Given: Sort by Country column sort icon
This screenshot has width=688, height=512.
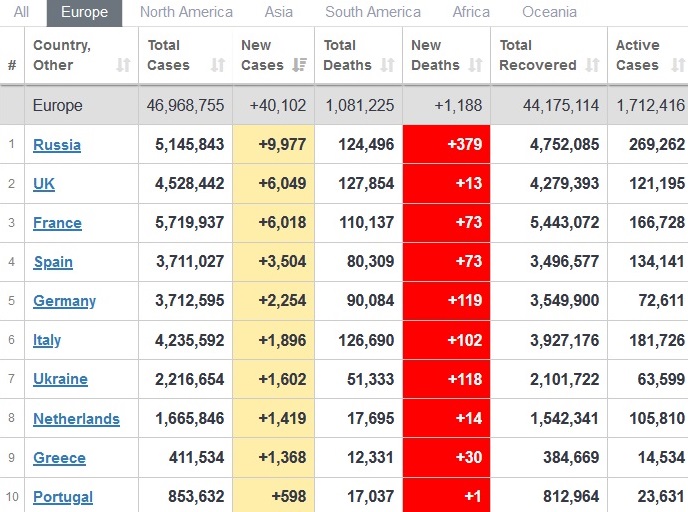Looking at the screenshot, I should coord(123,66).
